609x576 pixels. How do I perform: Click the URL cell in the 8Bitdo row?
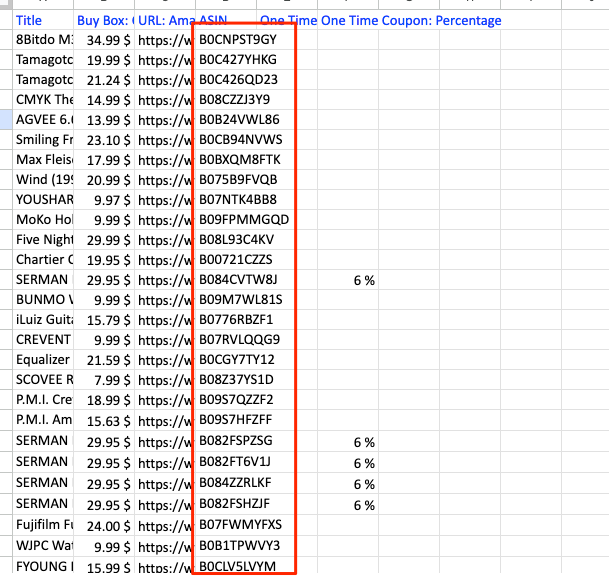point(165,40)
